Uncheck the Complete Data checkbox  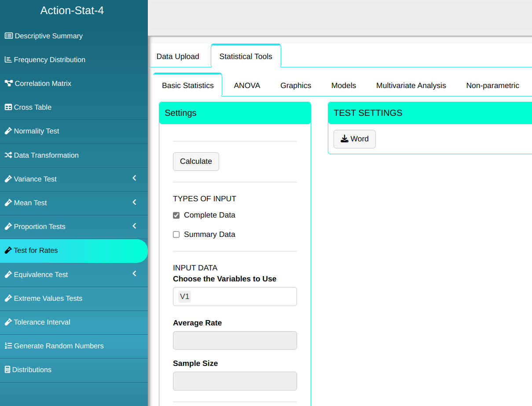point(176,215)
